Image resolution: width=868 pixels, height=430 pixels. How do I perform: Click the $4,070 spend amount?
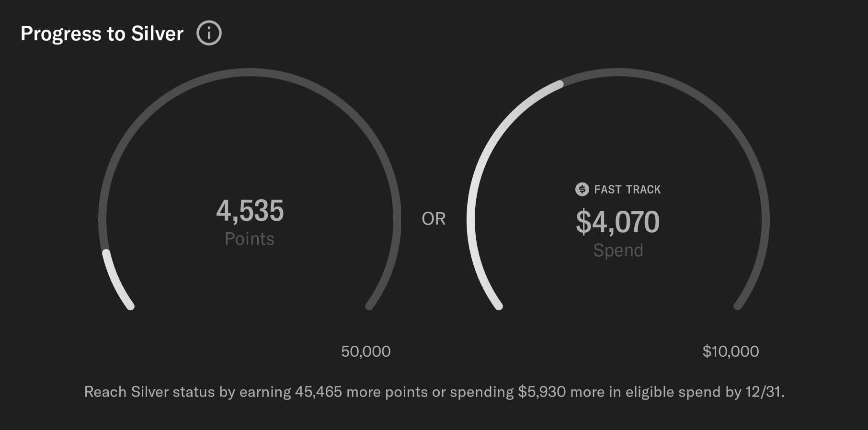[617, 222]
